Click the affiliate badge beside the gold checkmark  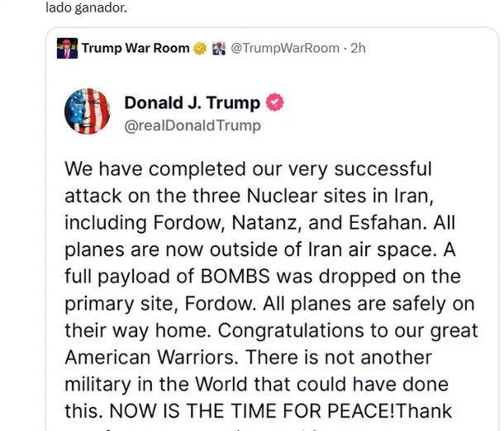tap(219, 48)
